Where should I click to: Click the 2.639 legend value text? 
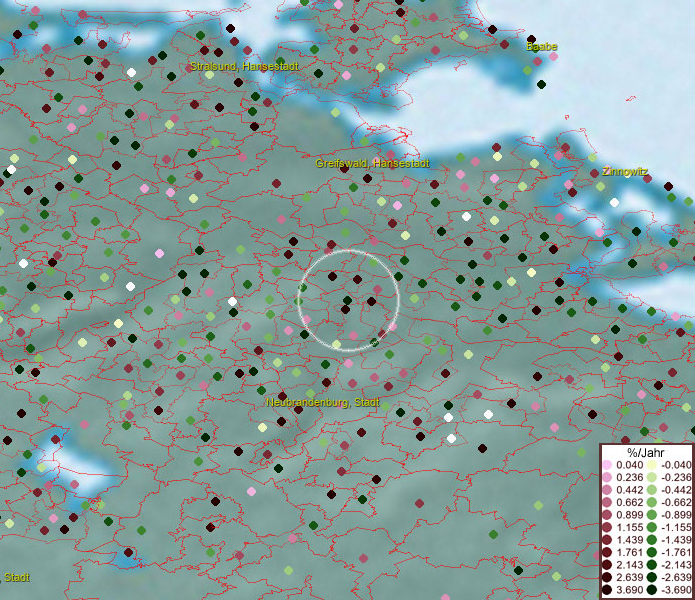pos(629,577)
